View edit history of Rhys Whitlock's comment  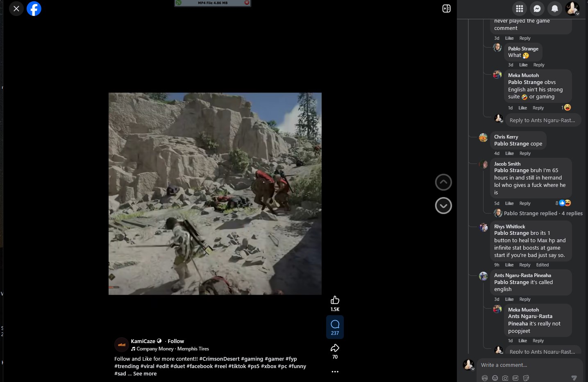(543, 265)
